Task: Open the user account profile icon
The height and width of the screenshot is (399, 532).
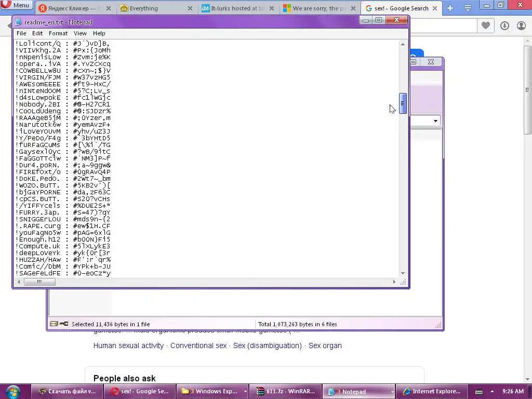Action: tap(521, 26)
